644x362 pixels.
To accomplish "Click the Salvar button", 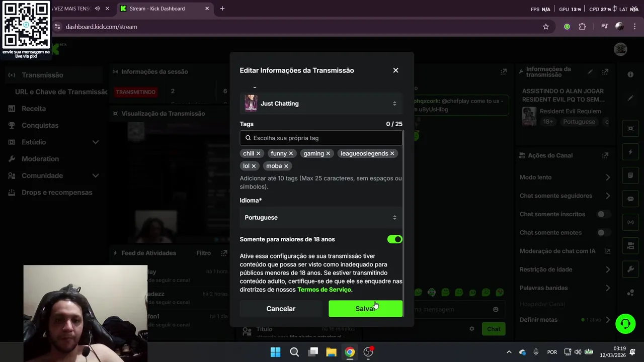I will (365, 309).
